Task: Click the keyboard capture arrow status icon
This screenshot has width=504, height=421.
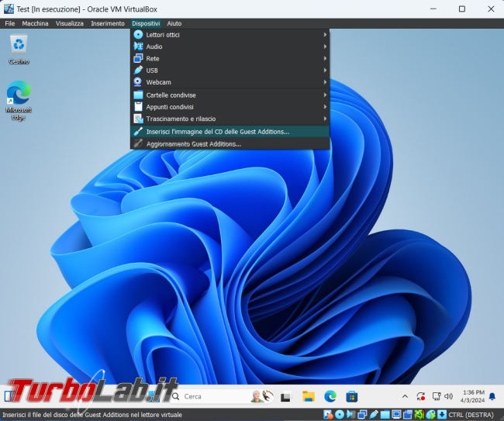Action: pyautogui.click(x=442, y=415)
